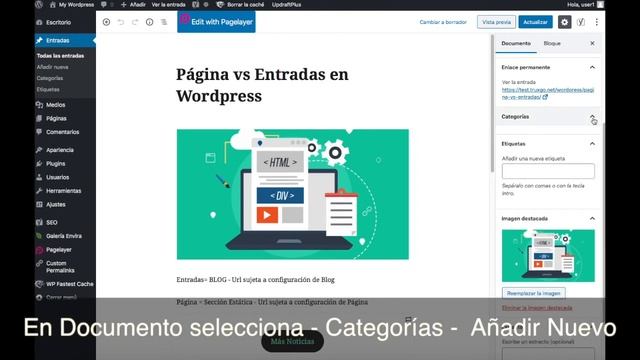Open the comments bubble in admin bar
The width and height of the screenshot is (640, 360).
[104, 4]
